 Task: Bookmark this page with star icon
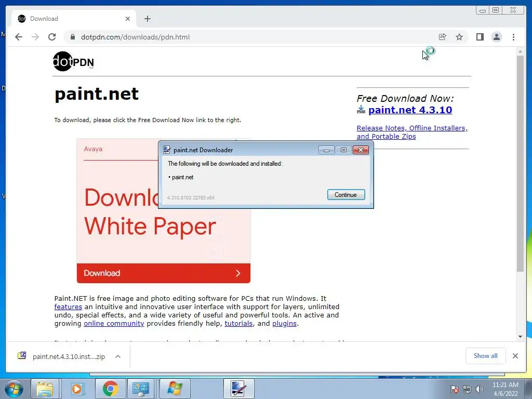tap(459, 37)
